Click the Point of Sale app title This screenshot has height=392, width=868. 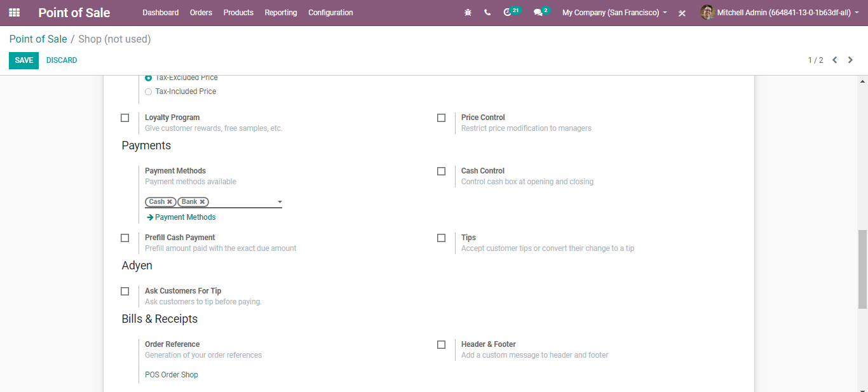tap(74, 13)
